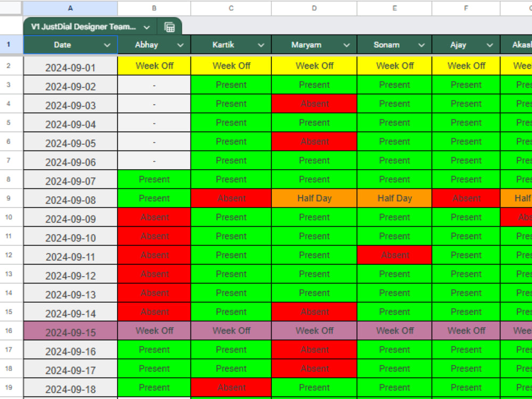Select column C header

(x=231, y=8)
